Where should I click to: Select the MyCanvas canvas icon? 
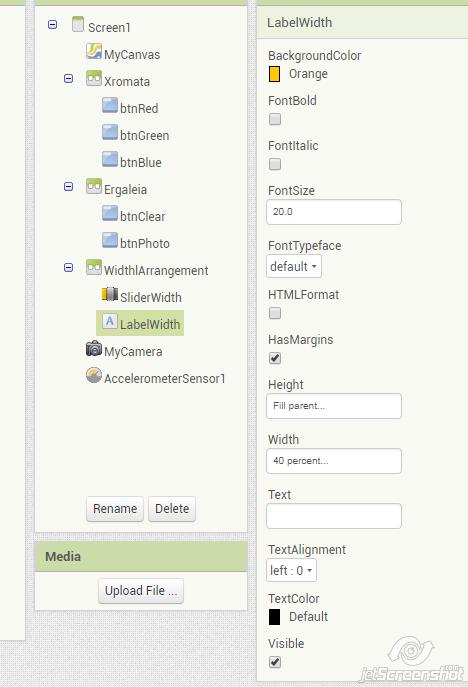point(94,51)
